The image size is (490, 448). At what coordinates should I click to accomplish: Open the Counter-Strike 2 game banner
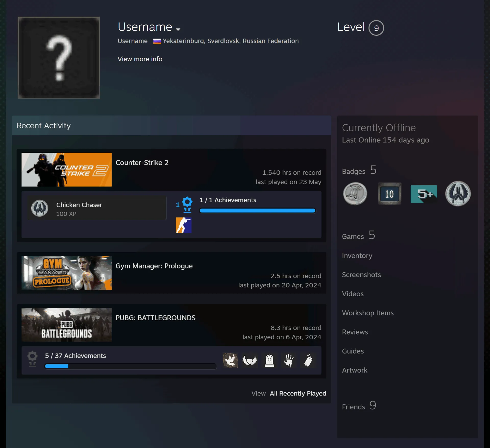coord(67,170)
